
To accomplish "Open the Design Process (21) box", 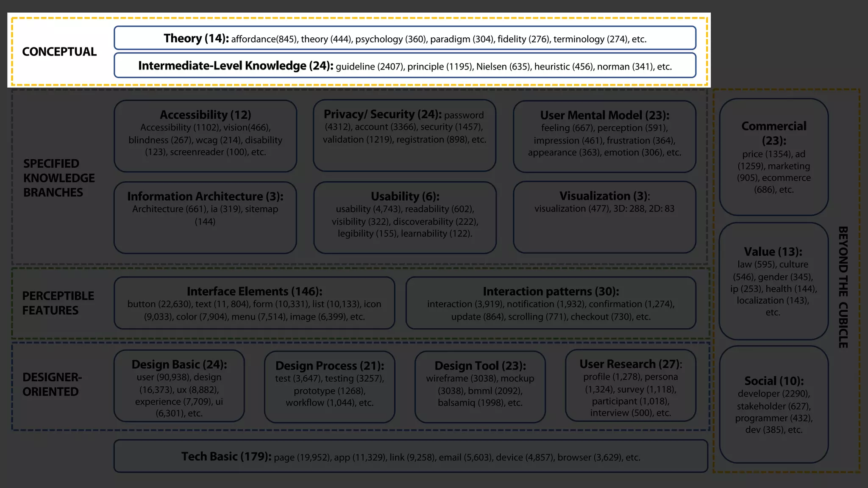I will click(x=329, y=386).
